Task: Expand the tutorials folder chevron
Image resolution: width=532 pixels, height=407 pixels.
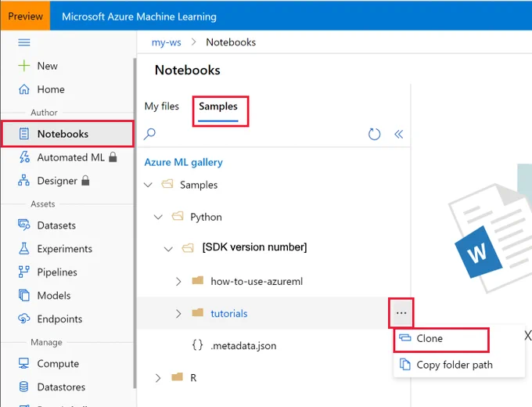Action: click(x=178, y=314)
